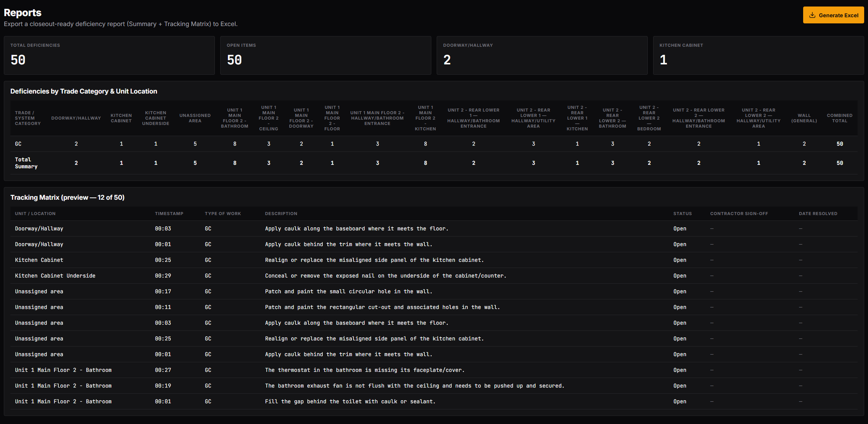Screen dimensions: 868x424
Task: Click the Fill the gap behind toilet description
Action: pos(350,401)
